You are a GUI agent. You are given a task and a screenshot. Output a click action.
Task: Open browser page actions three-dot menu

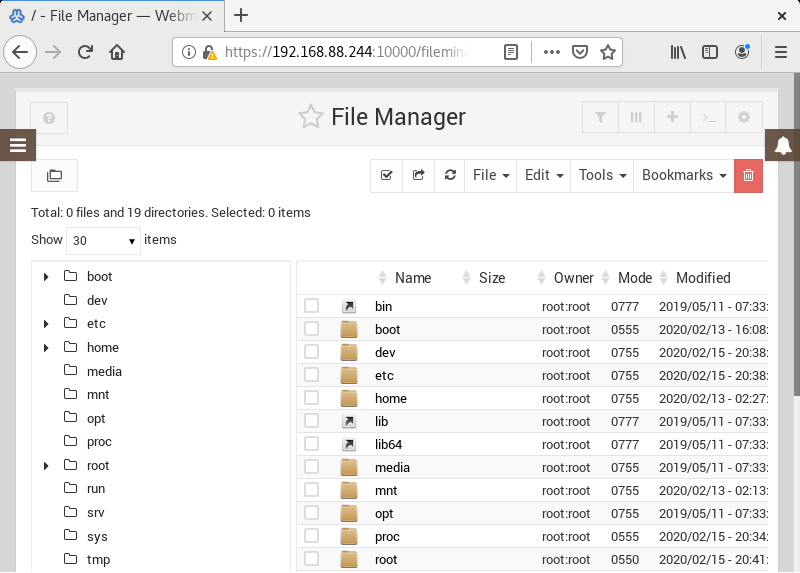pyautogui.click(x=552, y=52)
